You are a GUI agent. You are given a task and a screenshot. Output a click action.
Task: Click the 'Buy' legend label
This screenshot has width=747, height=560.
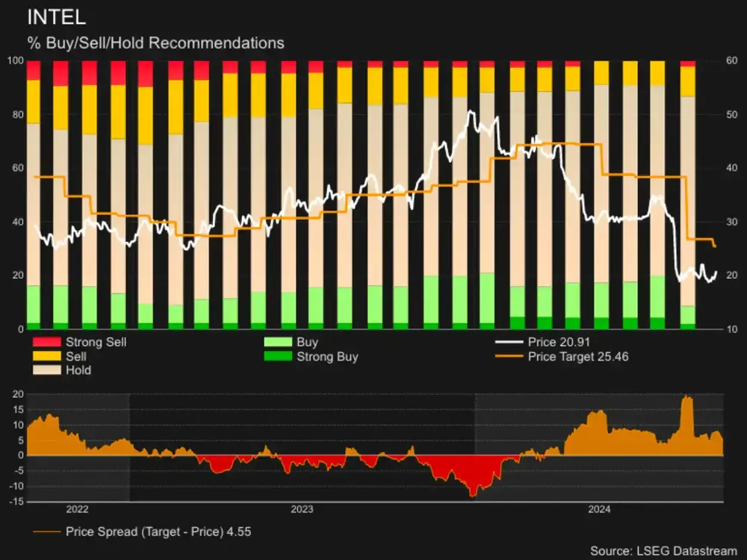pyautogui.click(x=307, y=343)
